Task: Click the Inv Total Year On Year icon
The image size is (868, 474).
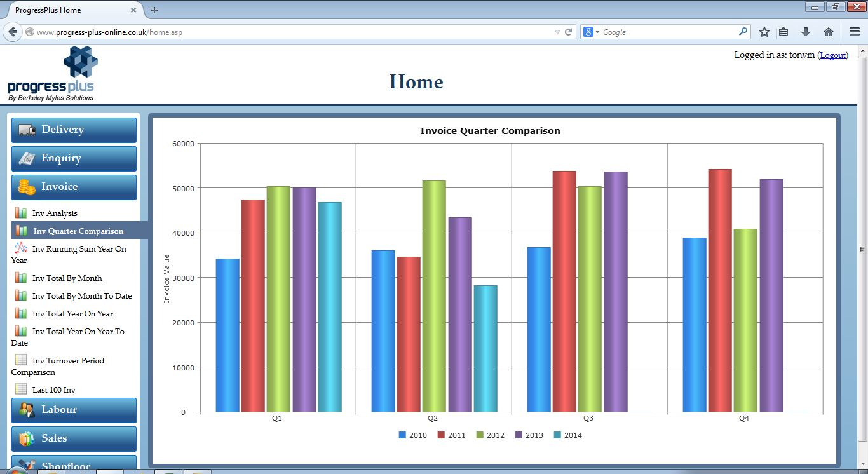Action: (x=21, y=313)
